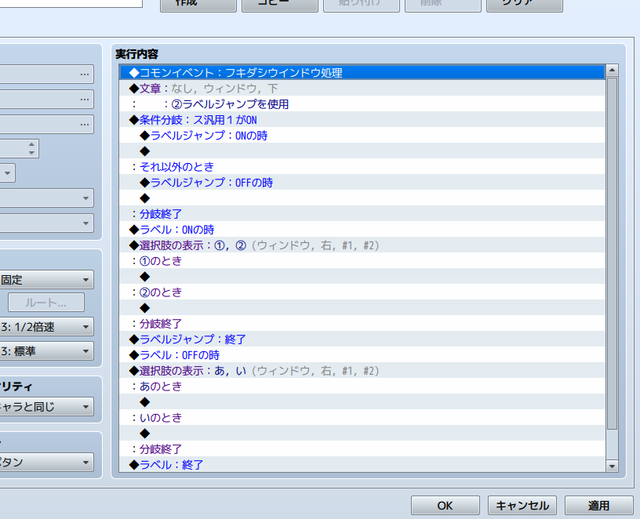This screenshot has height=519, width=640.
Task: Click the OK button
Action: pyautogui.click(x=445, y=506)
